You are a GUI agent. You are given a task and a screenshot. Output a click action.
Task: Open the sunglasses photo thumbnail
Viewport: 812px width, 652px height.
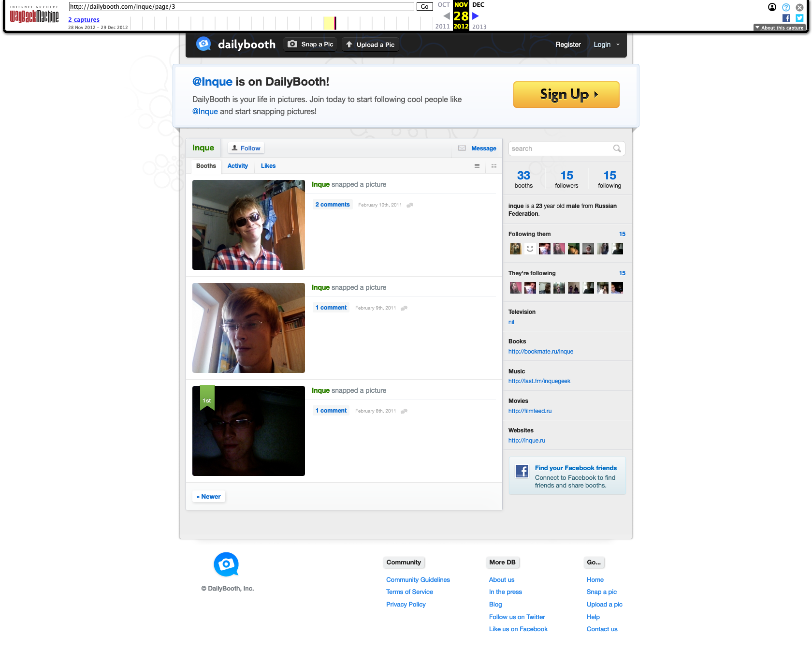248,225
